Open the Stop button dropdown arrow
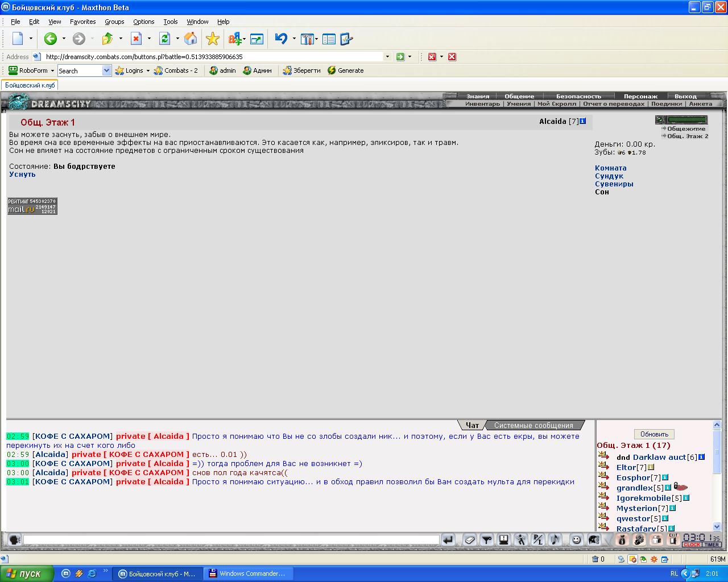Screen dimensions: 728x582 (x=149, y=39)
